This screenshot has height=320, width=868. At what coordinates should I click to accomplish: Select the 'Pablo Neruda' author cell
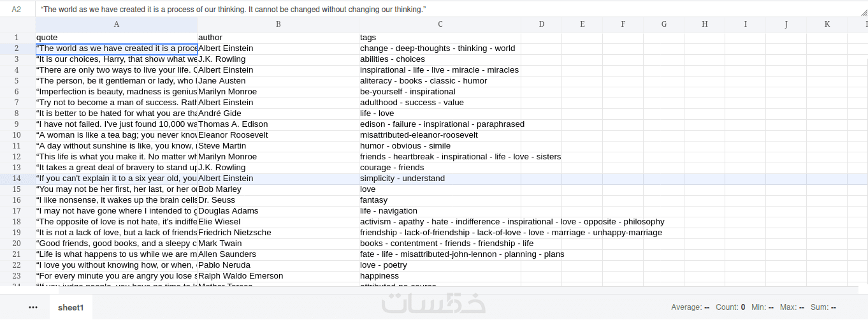point(278,265)
